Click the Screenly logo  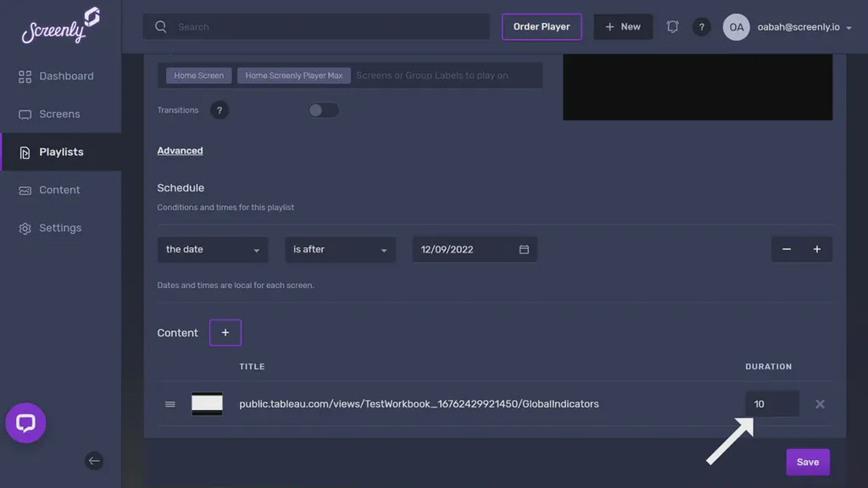click(60, 26)
